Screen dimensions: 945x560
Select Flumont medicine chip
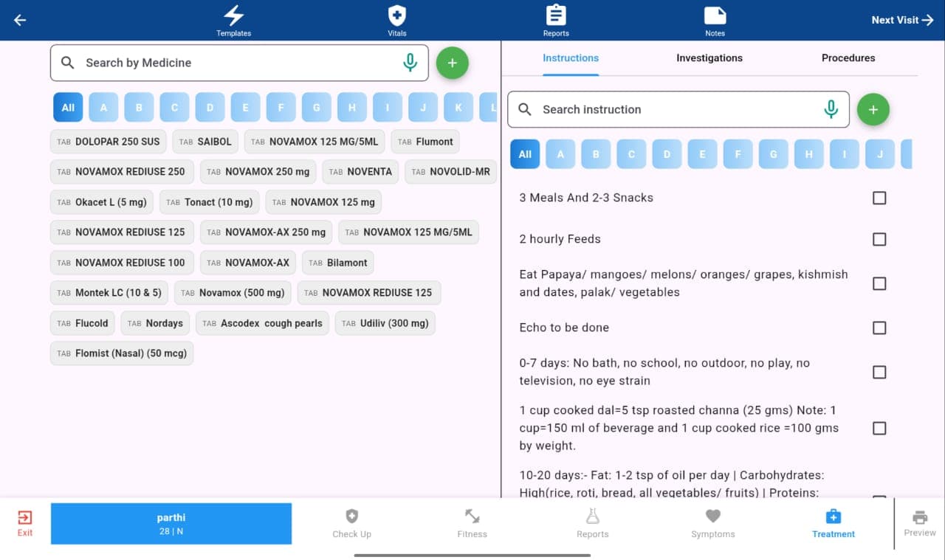tap(425, 142)
